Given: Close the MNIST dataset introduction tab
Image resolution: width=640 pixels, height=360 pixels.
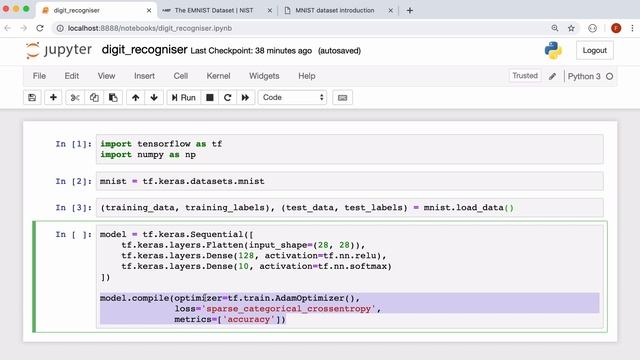Looking at the screenshot, I should tap(391, 10).
